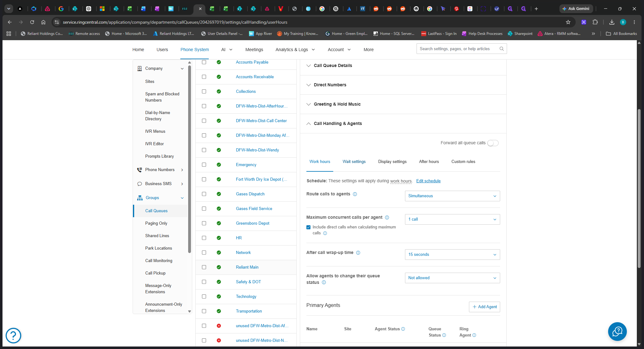Open the downloads icon in toolbar
The image size is (644, 349).
(612, 22)
